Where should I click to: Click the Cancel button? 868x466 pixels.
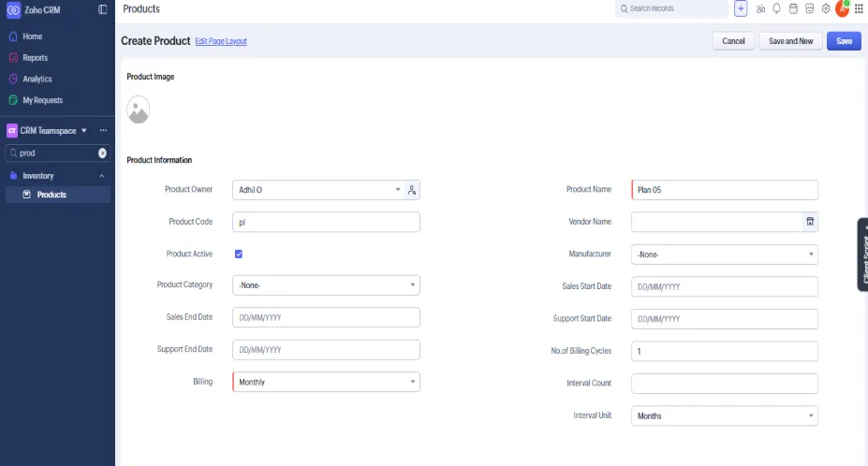(x=733, y=41)
